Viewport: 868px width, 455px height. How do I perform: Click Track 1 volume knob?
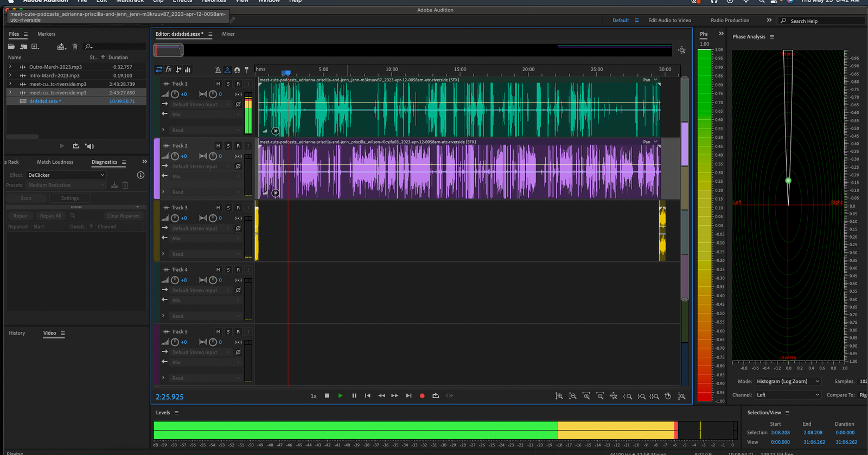click(175, 94)
